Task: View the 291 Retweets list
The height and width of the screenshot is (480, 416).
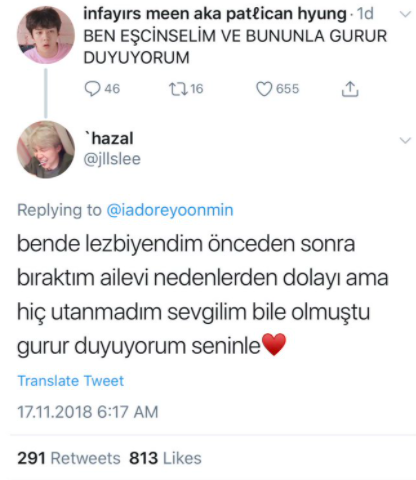Action: click(69, 458)
